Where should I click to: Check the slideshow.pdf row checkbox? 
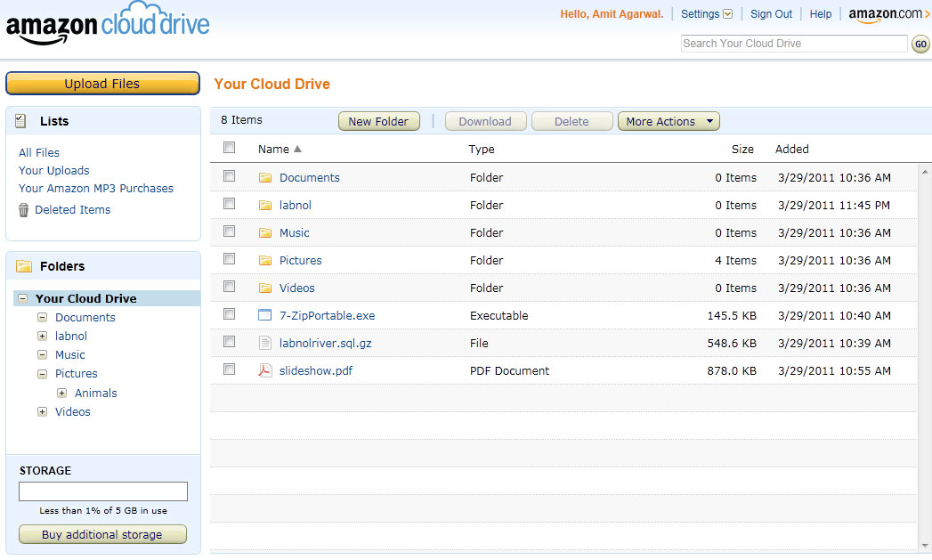230,369
